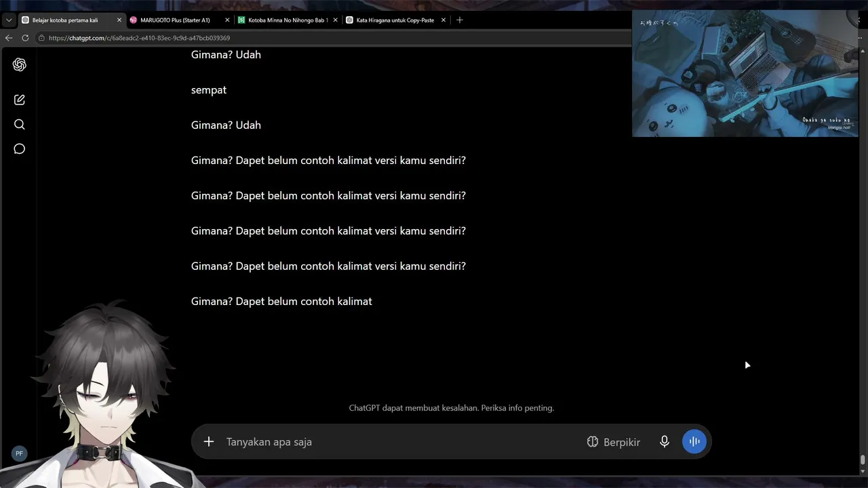Launch voice mode with the blue waveform button
Screen dimensions: 868x488
click(x=694, y=442)
